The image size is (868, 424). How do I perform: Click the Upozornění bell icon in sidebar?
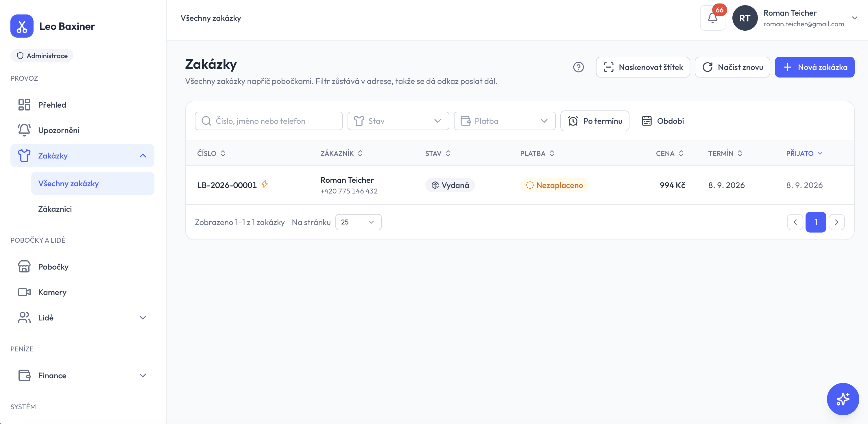click(24, 130)
